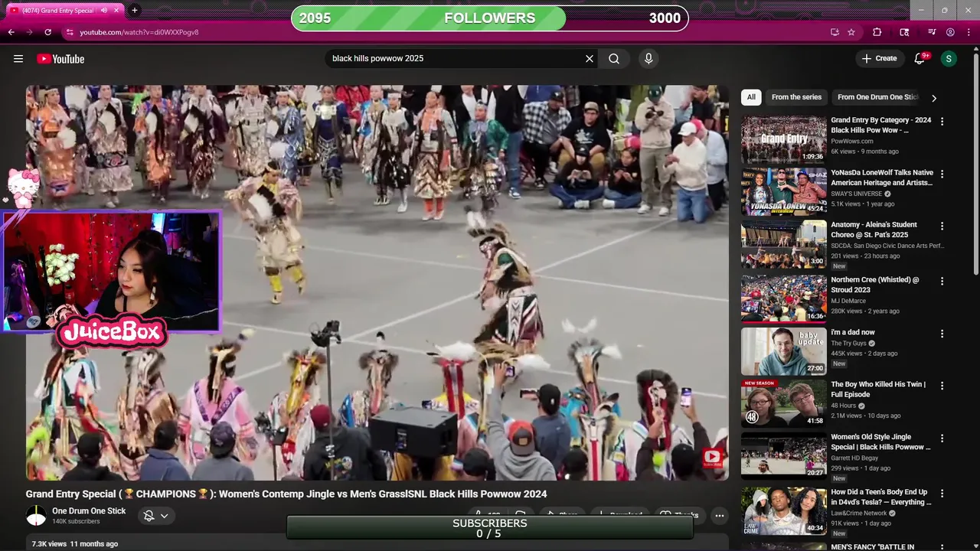Viewport: 980px width, 551px height.
Task: Open options for Women's Old Style Jingle Special
Action: click(942, 439)
